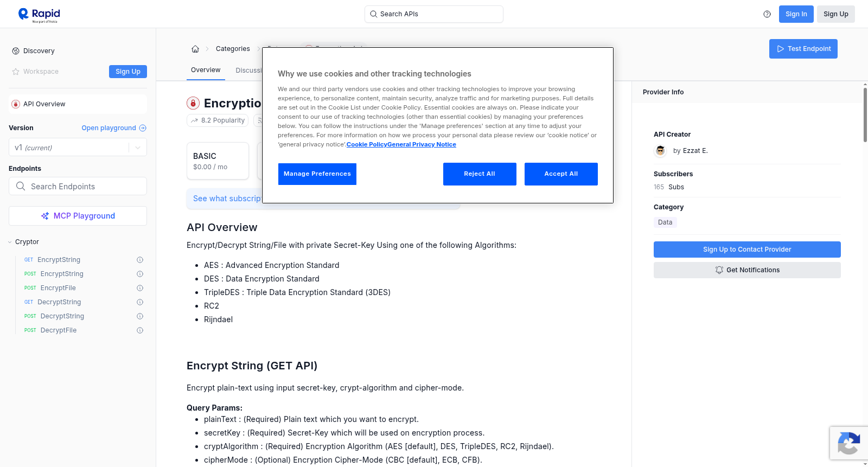The width and height of the screenshot is (868, 467).
Task: Open the v1 (current) version dropdown
Action: click(x=78, y=148)
